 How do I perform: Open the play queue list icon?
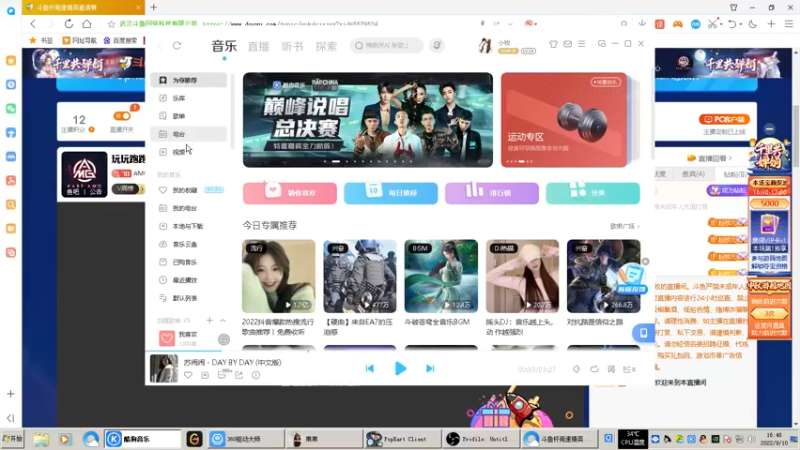(x=629, y=369)
